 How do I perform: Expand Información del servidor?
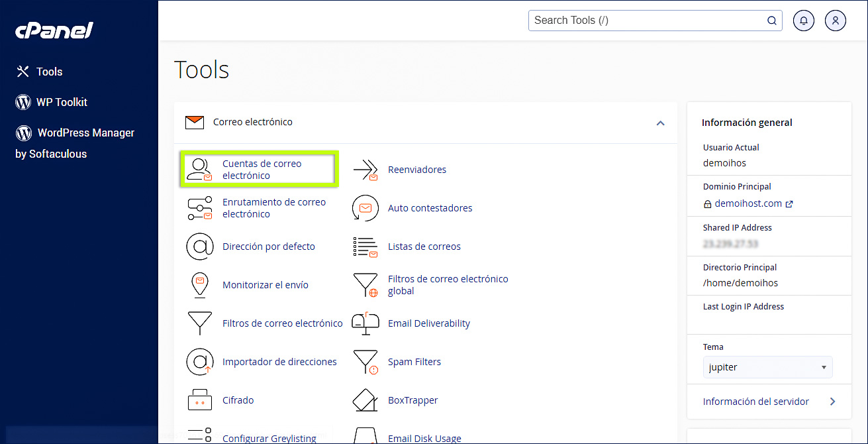click(756, 401)
